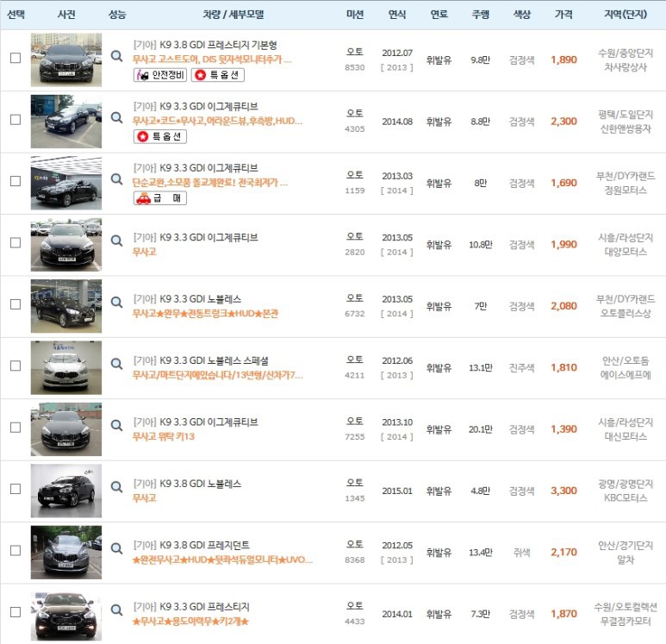Click price 1,990 in listing
Viewport: 666px width, 644px height.
click(563, 245)
